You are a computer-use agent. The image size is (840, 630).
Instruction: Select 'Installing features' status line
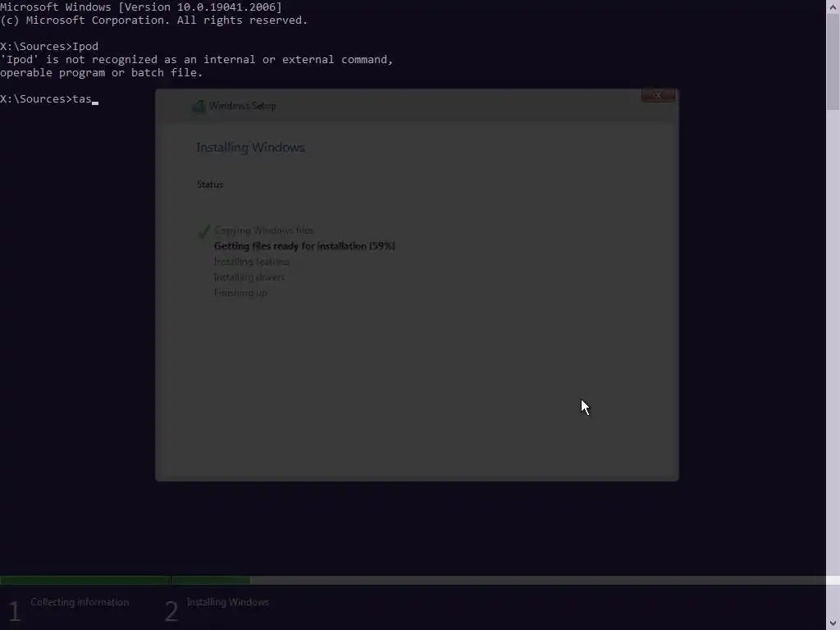point(251,262)
